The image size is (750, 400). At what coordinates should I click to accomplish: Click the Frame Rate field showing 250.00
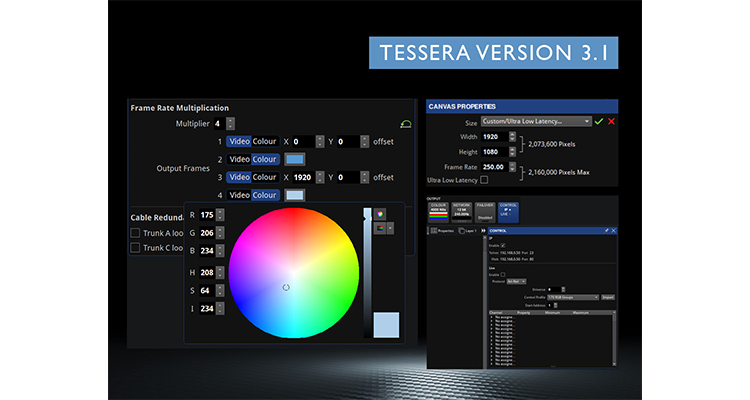coord(495,167)
